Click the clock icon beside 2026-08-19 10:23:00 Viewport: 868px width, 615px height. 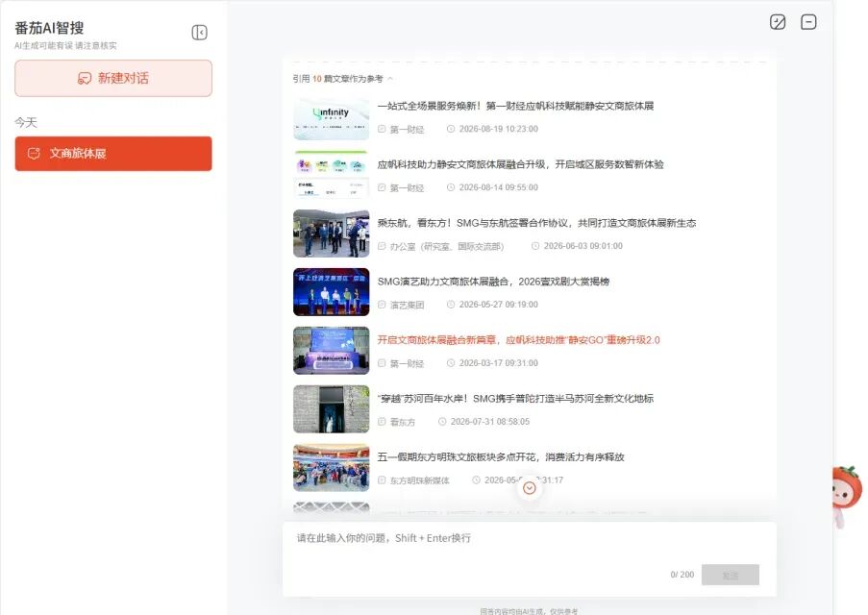pyautogui.click(x=451, y=129)
